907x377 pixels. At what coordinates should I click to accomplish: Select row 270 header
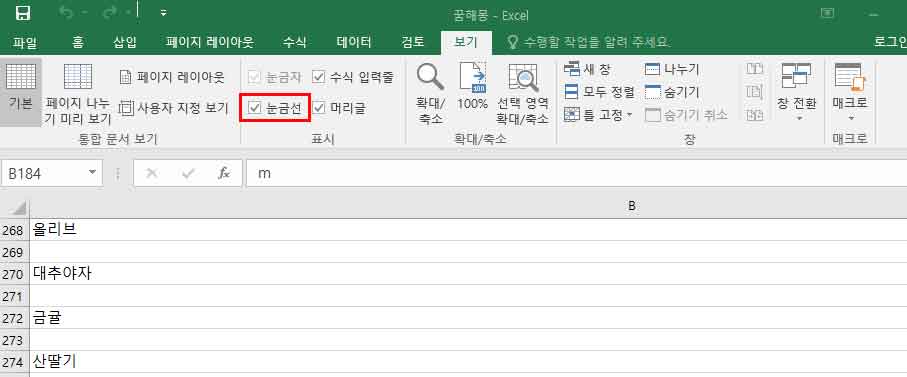14,274
